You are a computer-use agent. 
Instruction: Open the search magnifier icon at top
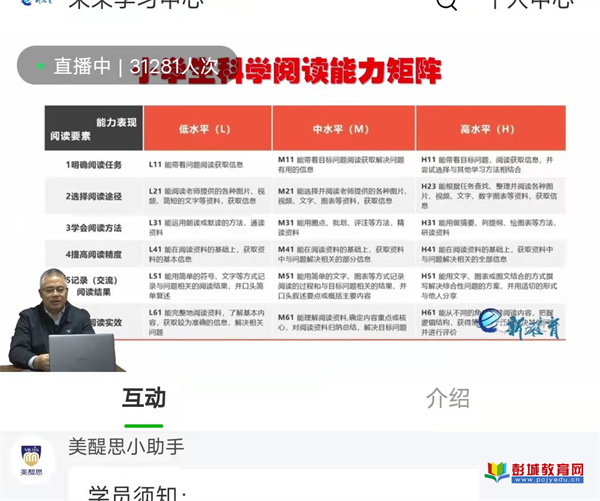[447, 4]
